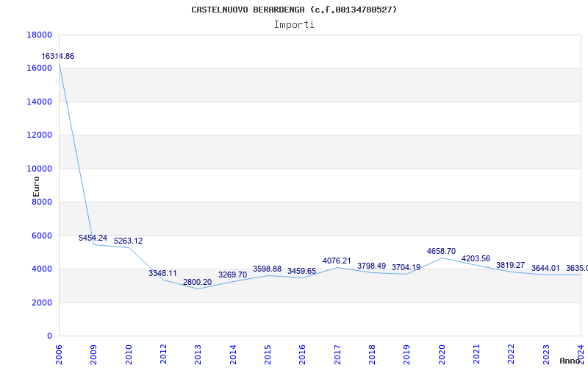Click the 2010 x-axis year label
The image size is (588, 368).
click(129, 355)
